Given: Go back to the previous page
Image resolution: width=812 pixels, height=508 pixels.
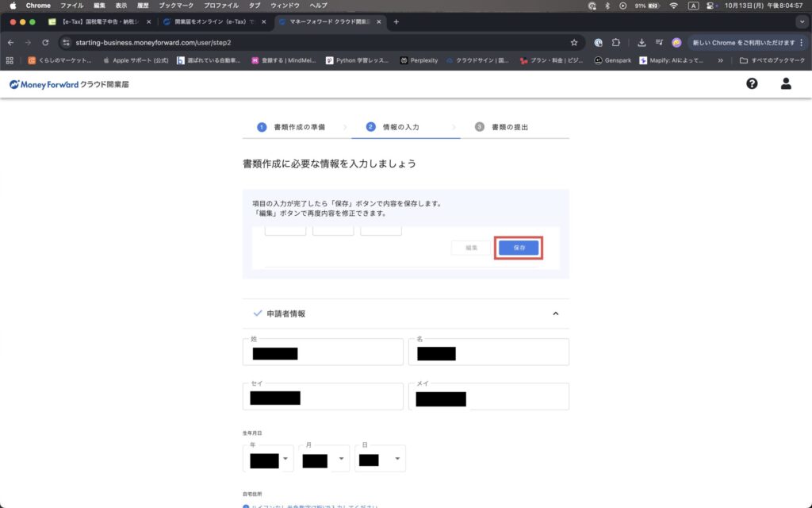Looking at the screenshot, I should [x=10, y=42].
